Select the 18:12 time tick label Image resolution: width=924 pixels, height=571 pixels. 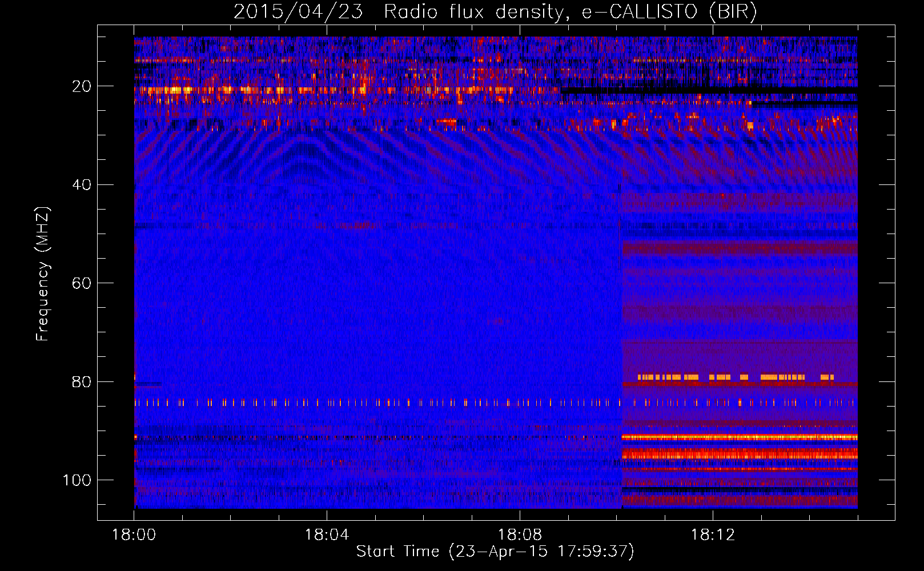coord(713,535)
